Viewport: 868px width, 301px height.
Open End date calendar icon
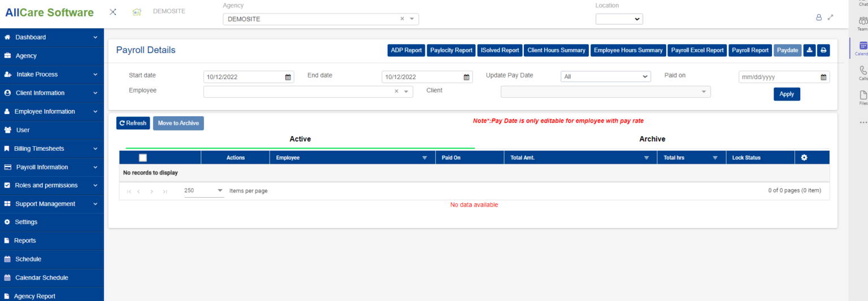pos(466,77)
